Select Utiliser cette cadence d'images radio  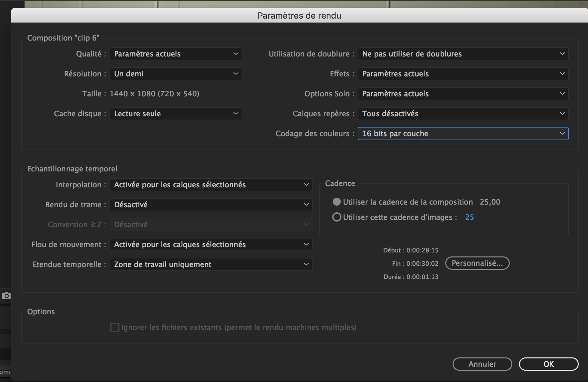tap(337, 217)
